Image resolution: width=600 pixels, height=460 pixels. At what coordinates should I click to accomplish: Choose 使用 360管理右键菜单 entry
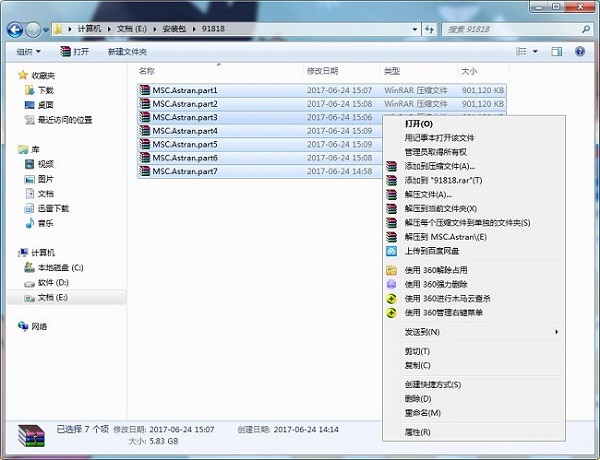click(x=474, y=313)
